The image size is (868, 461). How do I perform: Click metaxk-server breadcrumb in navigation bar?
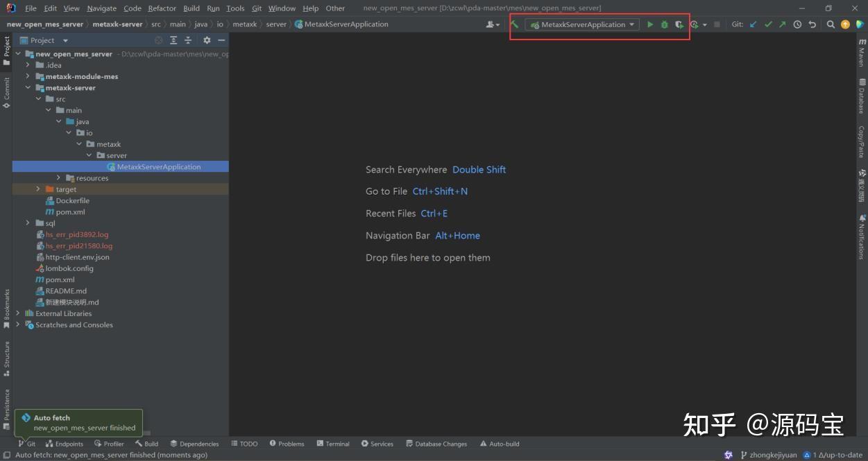(117, 24)
